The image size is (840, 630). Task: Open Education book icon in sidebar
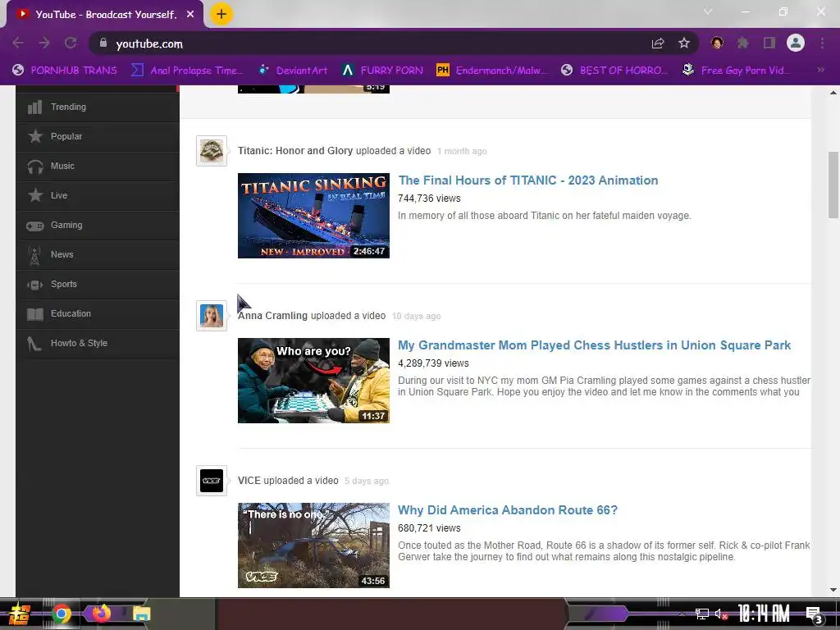[x=35, y=314]
